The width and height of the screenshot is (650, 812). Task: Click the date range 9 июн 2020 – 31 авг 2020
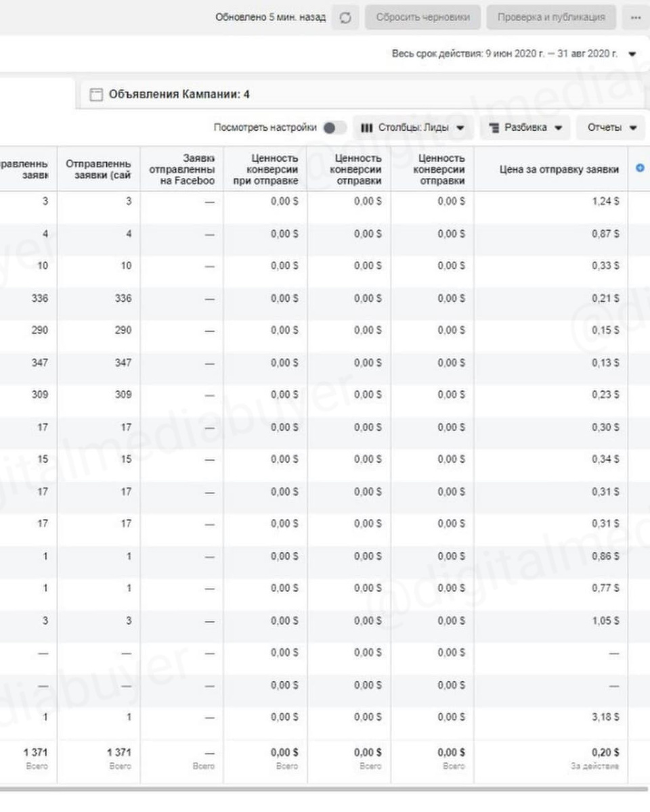click(504, 54)
